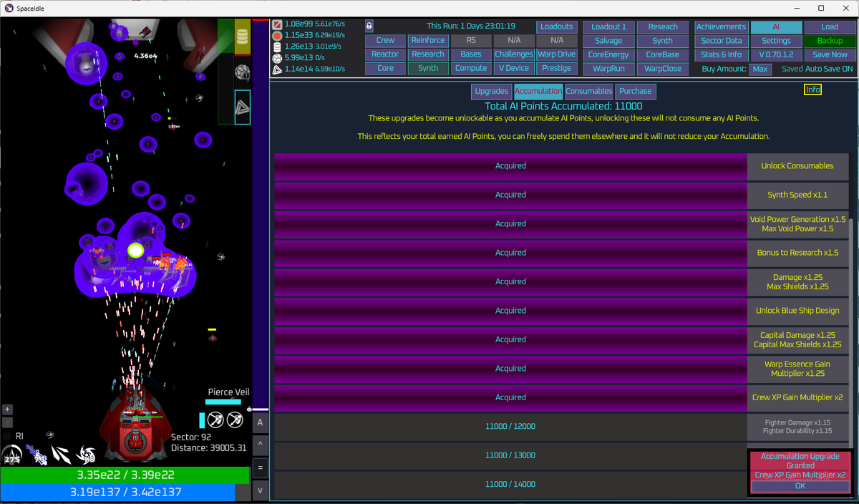Select the CoreEnergy loadout
859x504 pixels.
point(608,55)
